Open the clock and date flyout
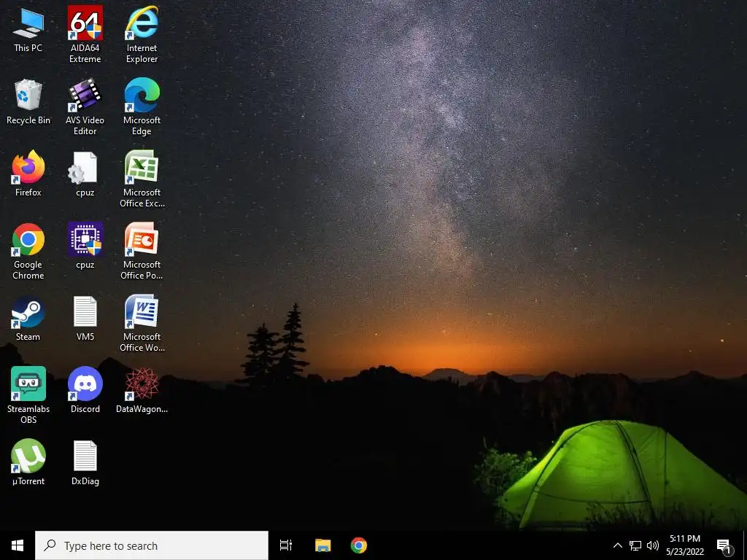 click(x=684, y=545)
